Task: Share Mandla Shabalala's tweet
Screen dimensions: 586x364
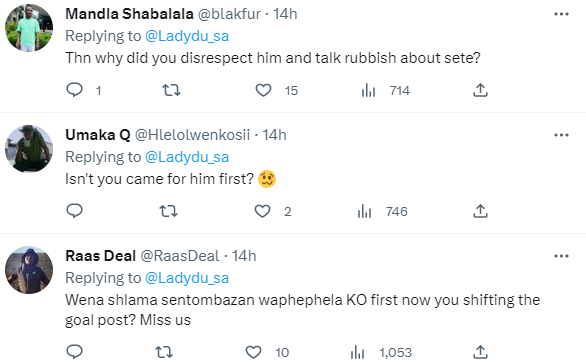Action: tap(480, 90)
